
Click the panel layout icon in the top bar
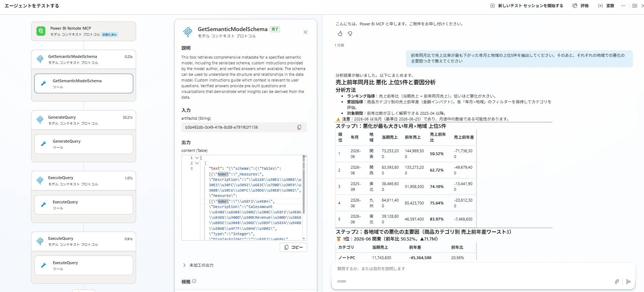point(635,6)
